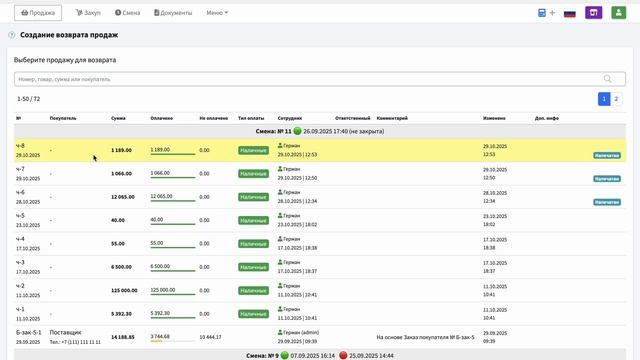Go to page 2 of results
The height and width of the screenshot is (360, 640).
point(616,99)
